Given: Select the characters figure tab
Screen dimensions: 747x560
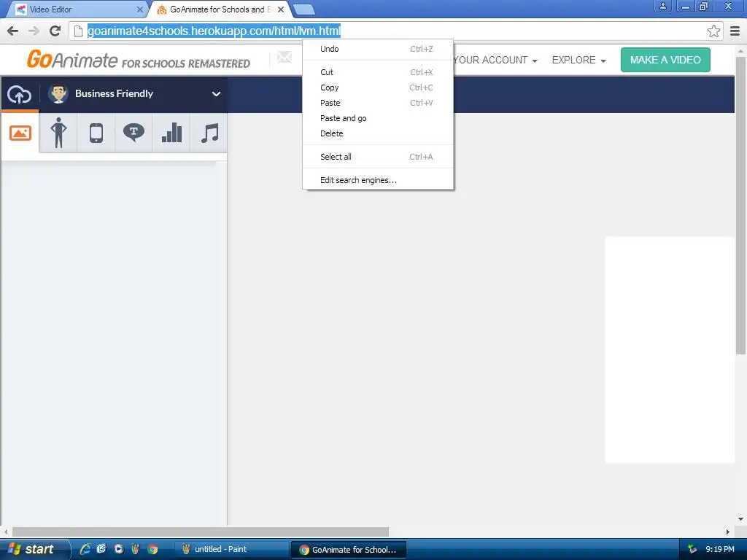Looking at the screenshot, I should pos(58,133).
